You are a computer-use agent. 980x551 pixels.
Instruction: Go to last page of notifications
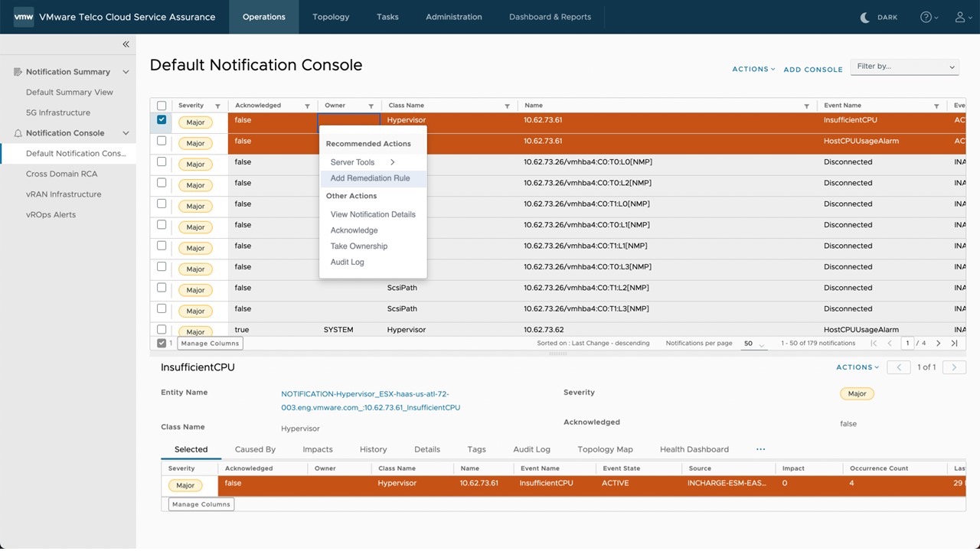954,344
